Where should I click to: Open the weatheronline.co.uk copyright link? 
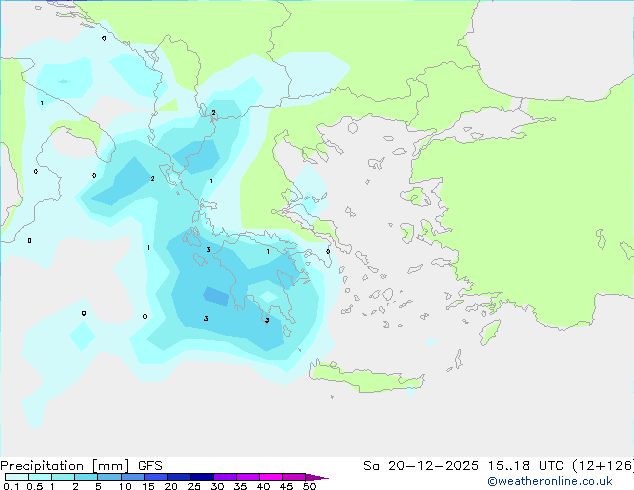tap(549, 481)
